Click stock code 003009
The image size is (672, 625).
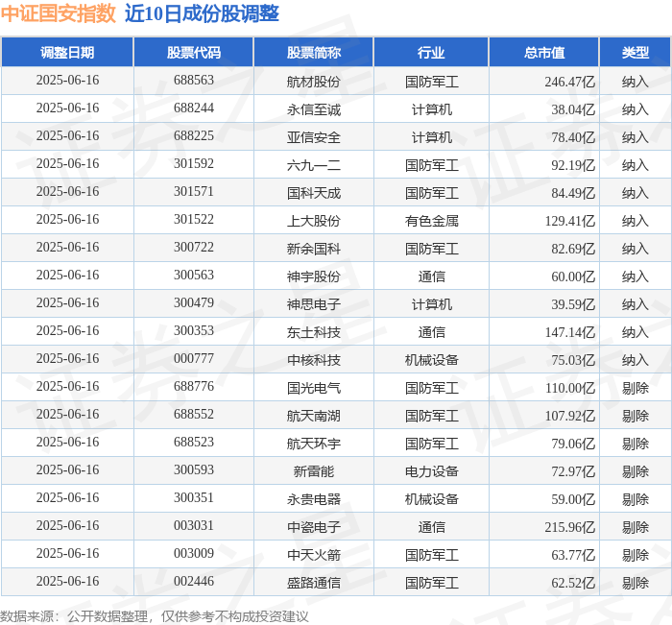point(194,554)
